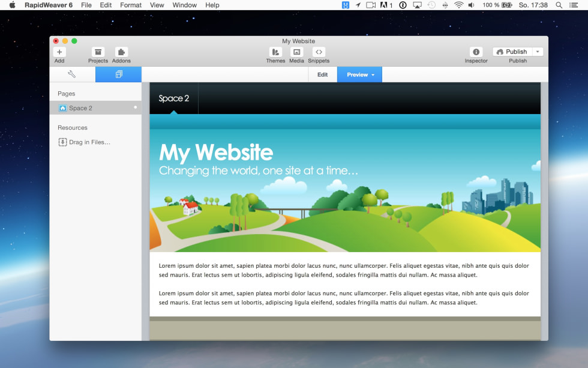Click the first Lorem ipsum paragraph

[x=344, y=270]
